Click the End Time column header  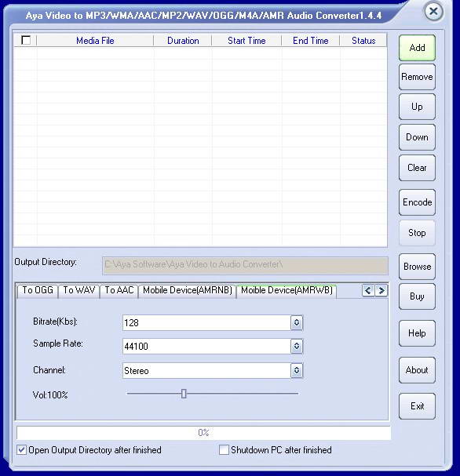pyautogui.click(x=311, y=40)
